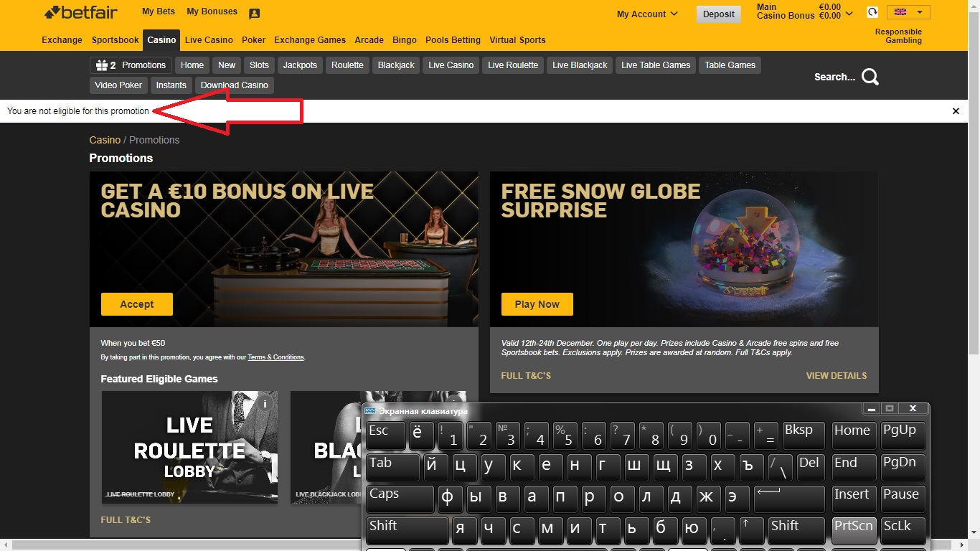Screen dimensions: 980x551
Task: Click the search magnifying glass icon
Action: point(870,77)
